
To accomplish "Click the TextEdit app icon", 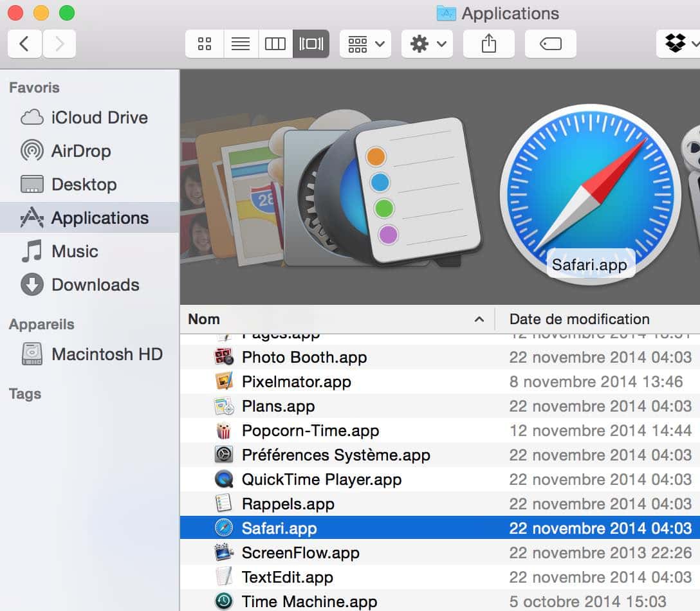I will (224, 577).
